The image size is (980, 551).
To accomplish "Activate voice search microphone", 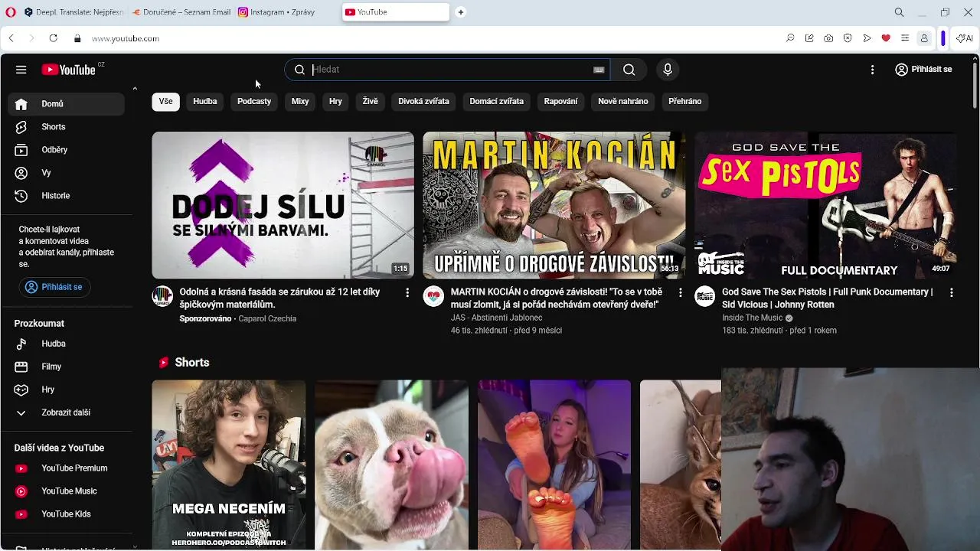I will click(x=668, y=70).
